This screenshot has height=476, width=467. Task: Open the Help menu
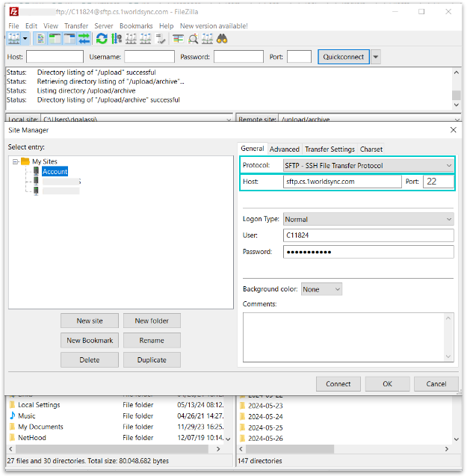tap(167, 26)
